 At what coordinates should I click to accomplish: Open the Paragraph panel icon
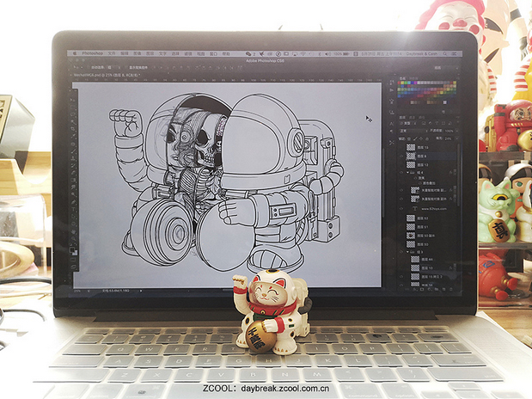click(x=392, y=132)
